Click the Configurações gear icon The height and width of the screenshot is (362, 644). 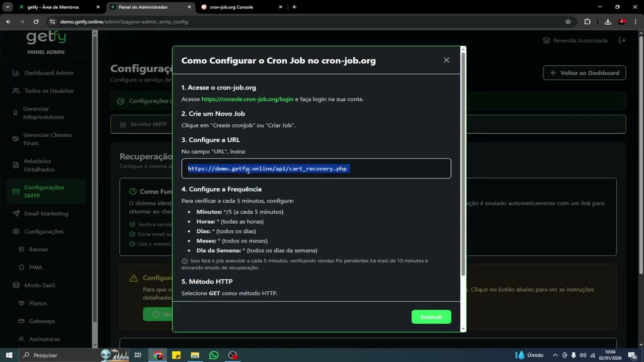click(16, 232)
